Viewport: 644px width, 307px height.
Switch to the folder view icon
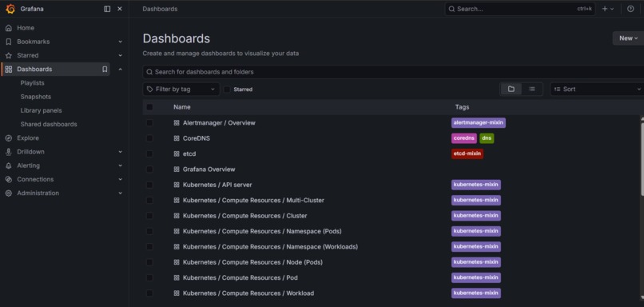click(511, 90)
